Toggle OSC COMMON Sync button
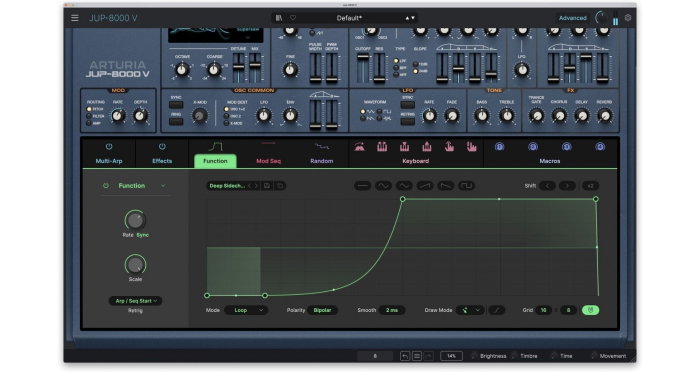The image size is (700, 372). (176, 105)
